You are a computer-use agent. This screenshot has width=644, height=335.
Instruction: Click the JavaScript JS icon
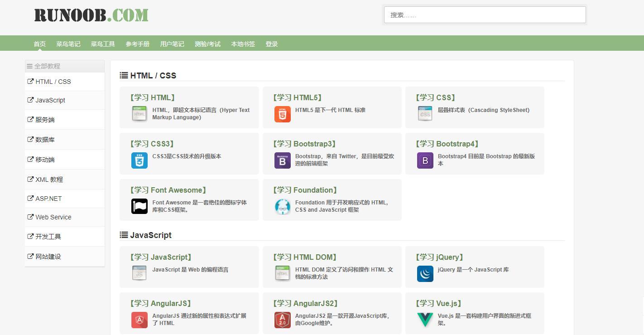139,273
